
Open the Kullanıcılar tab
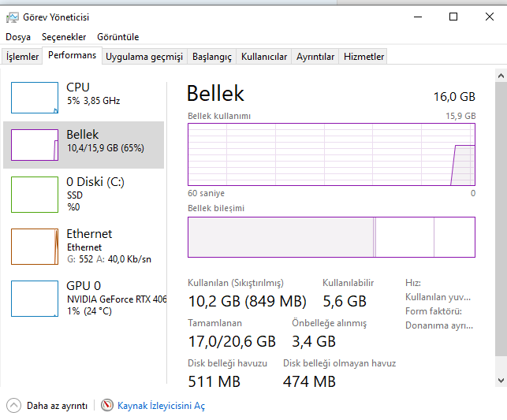point(264,57)
